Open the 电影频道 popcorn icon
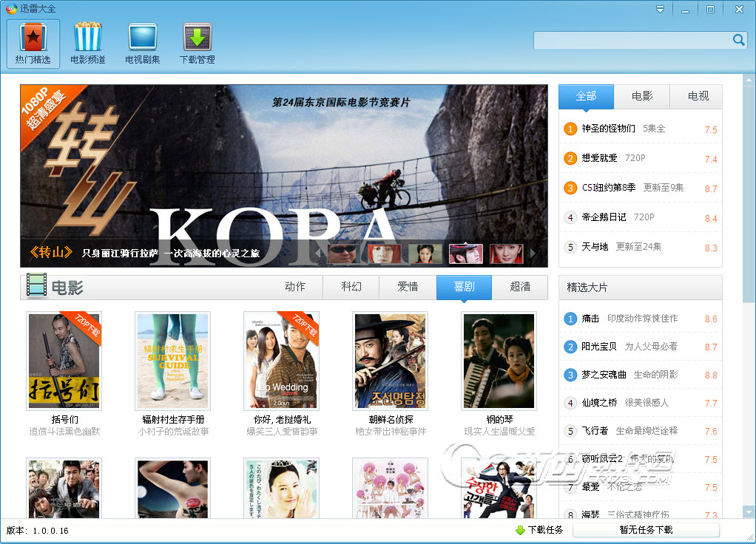This screenshot has width=756, height=544. coord(87,37)
